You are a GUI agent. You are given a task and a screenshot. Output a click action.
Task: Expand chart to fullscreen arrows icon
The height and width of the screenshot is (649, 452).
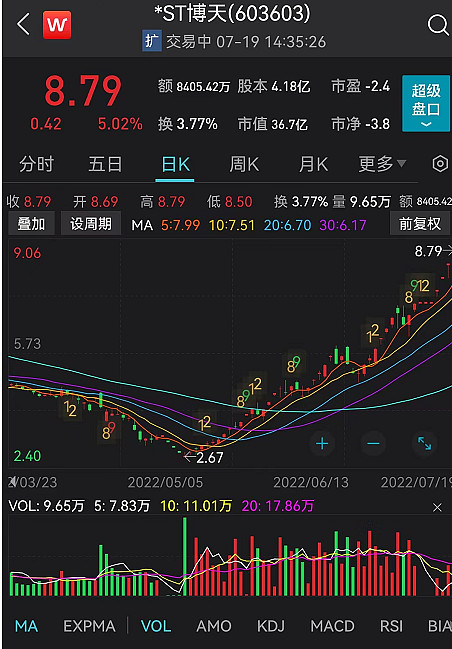click(424, 444)
